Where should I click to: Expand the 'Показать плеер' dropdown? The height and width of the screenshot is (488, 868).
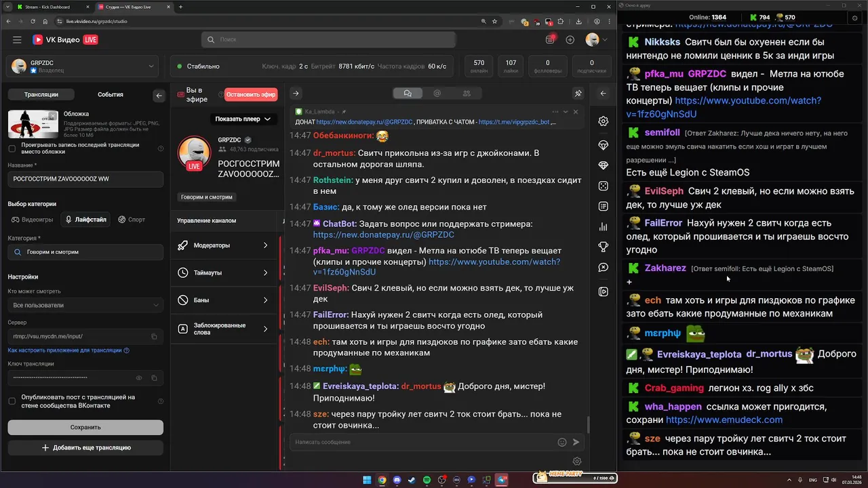[243, 119]
